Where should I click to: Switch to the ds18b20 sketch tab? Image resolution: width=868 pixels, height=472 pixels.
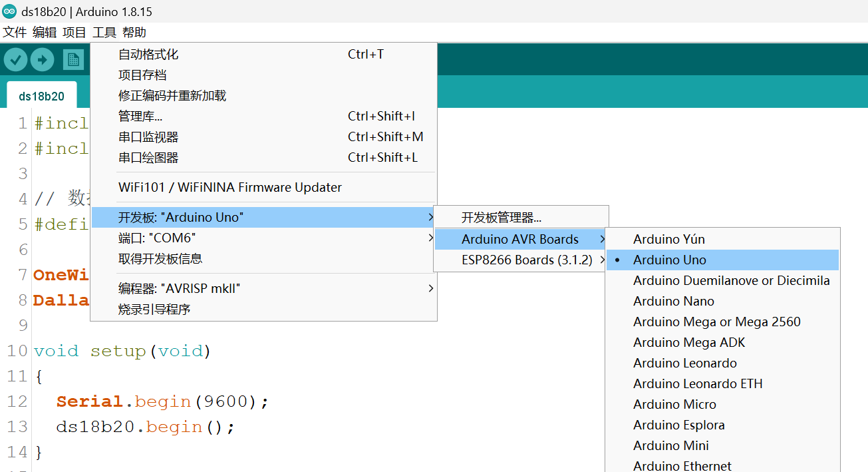click(x=41, y=95)
